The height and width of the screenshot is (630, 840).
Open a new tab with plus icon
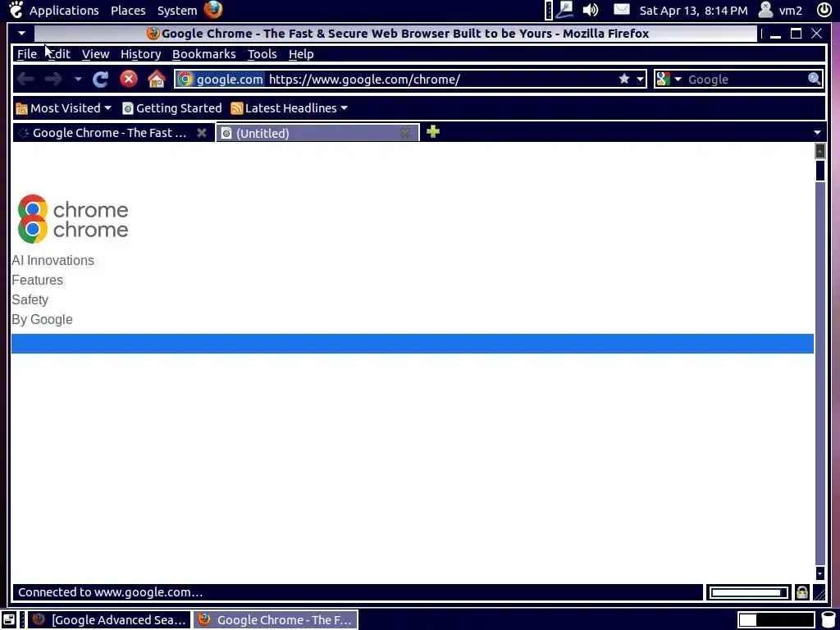[433, 131]
